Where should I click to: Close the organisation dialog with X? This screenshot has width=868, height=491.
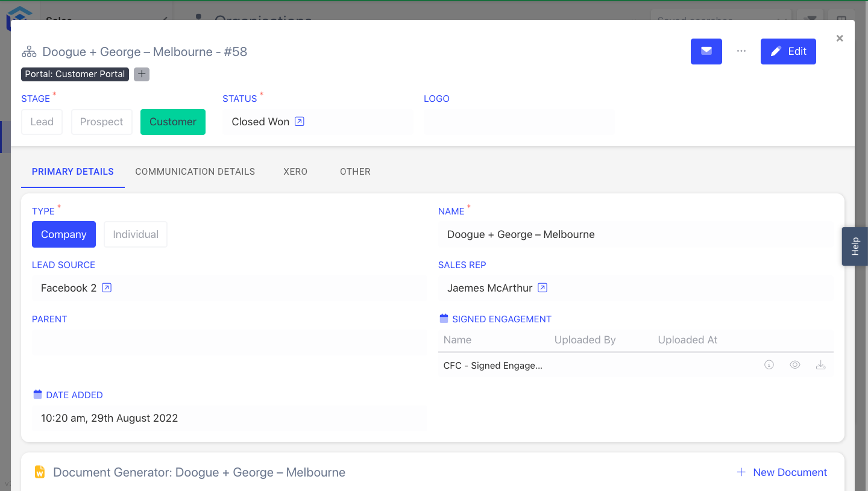pyautogui.click(x=840, y=39)
